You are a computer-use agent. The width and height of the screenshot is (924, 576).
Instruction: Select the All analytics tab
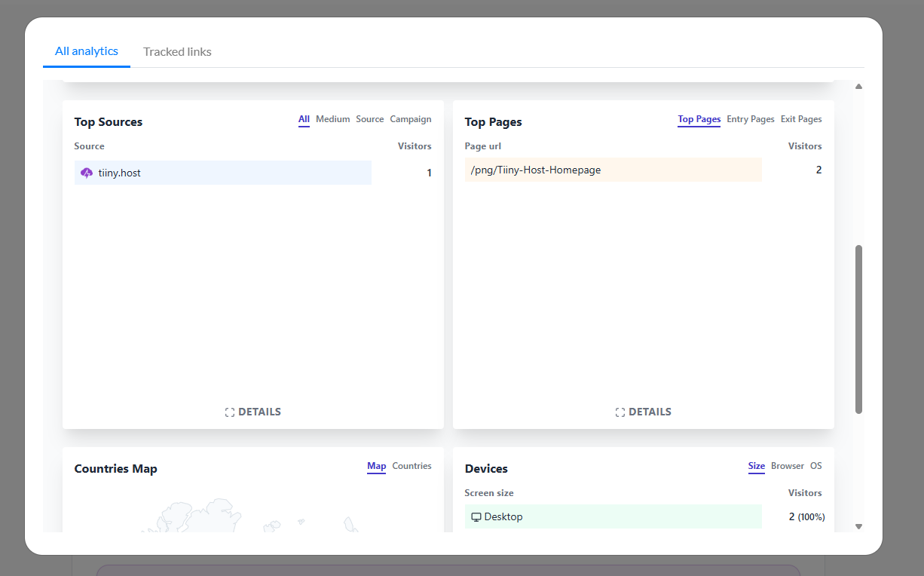87,51
